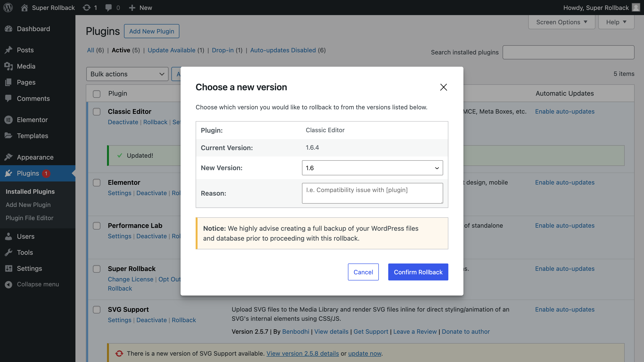
Task: Click the Collapse menu arrow icon
Action: click(x=8, y=284)
